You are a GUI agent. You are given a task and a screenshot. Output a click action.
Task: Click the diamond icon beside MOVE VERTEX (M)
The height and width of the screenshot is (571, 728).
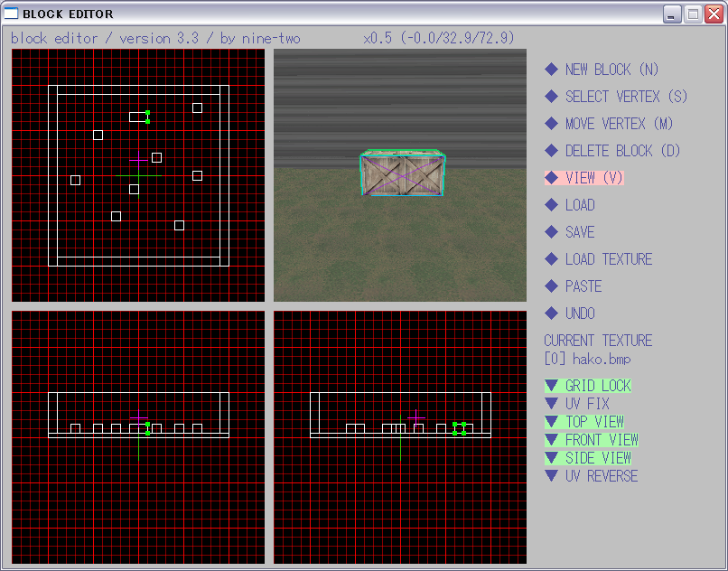[551, 124]
